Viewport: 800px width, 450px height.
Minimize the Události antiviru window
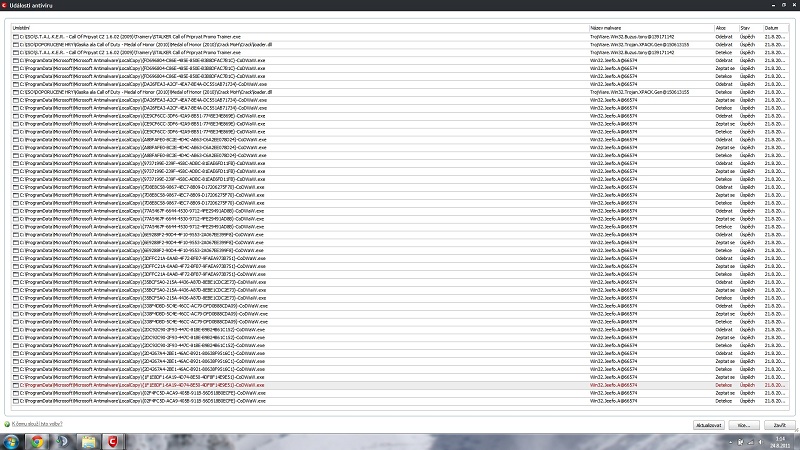click(773, 5)
